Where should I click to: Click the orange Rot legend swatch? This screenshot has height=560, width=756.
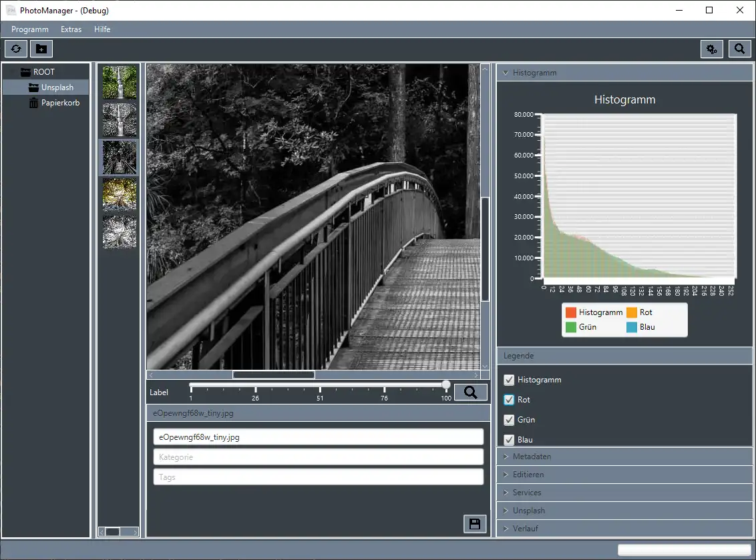[632, 312]
